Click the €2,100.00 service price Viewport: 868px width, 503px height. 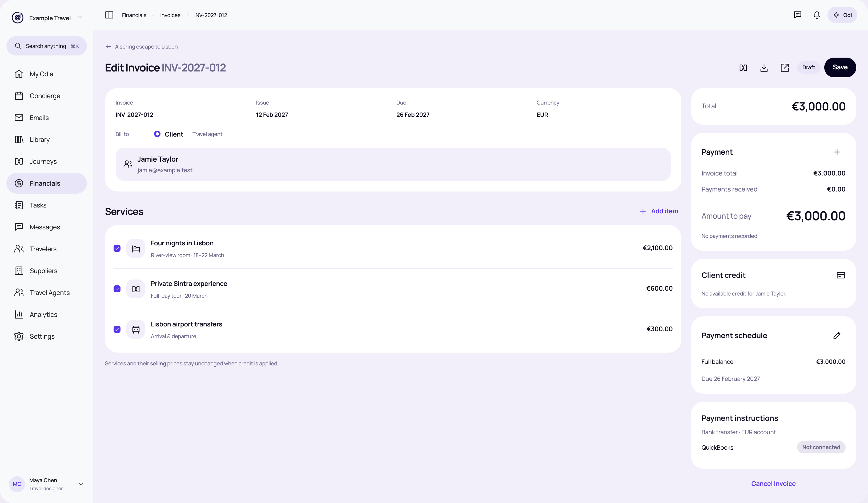click(x=658, y=248)
